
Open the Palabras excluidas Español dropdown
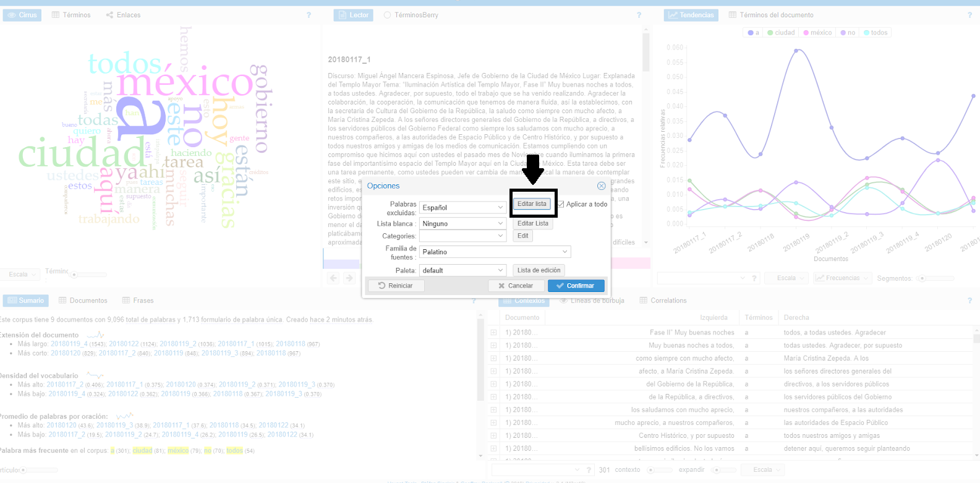[463, 208]
